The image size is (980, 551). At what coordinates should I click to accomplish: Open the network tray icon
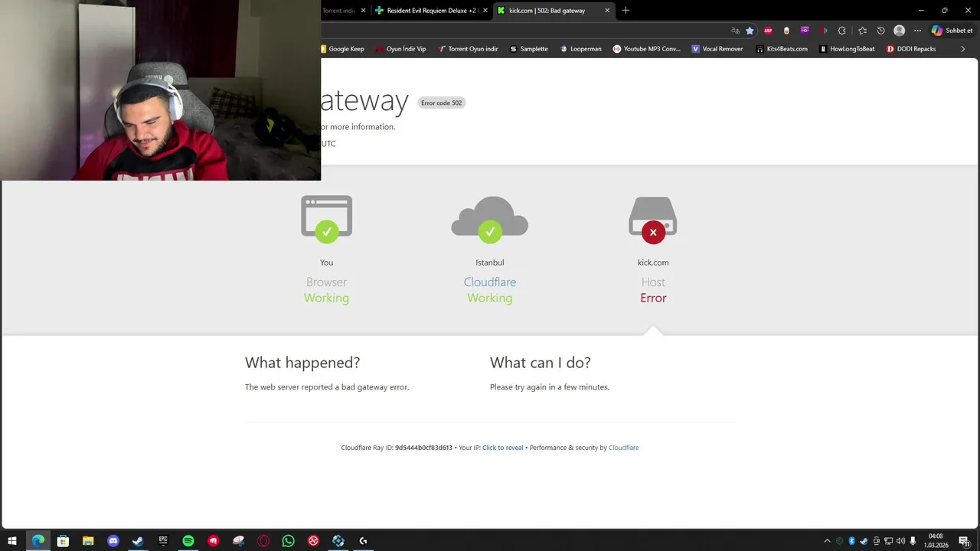pos(888,541)
